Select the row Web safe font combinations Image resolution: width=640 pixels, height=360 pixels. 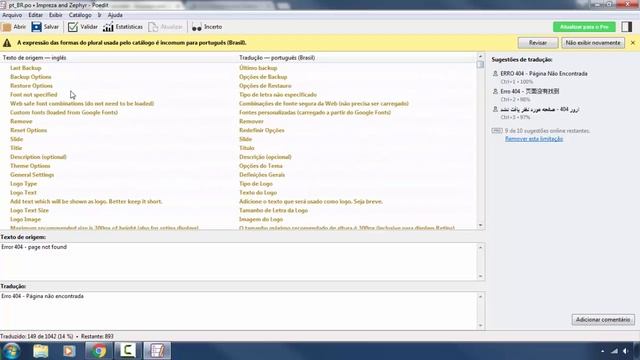(238, 104)
